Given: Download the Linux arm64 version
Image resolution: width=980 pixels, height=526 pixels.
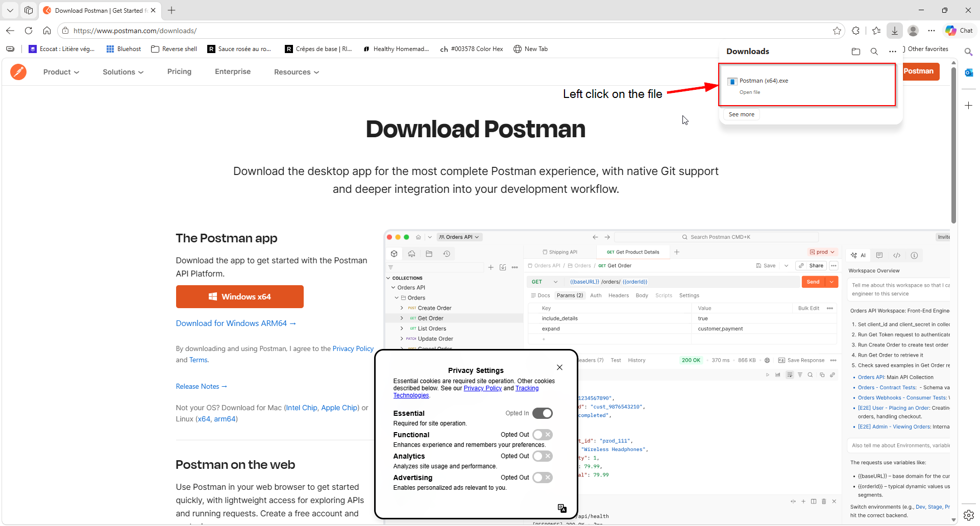Looking at the screenshot, I should [225, 419].
